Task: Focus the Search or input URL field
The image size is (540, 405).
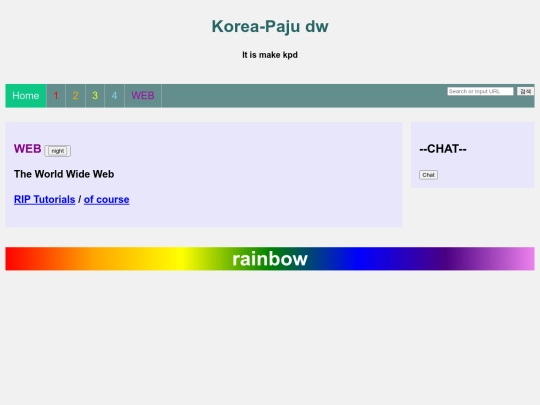Action: pyautogui.click(x=480, y=91)
